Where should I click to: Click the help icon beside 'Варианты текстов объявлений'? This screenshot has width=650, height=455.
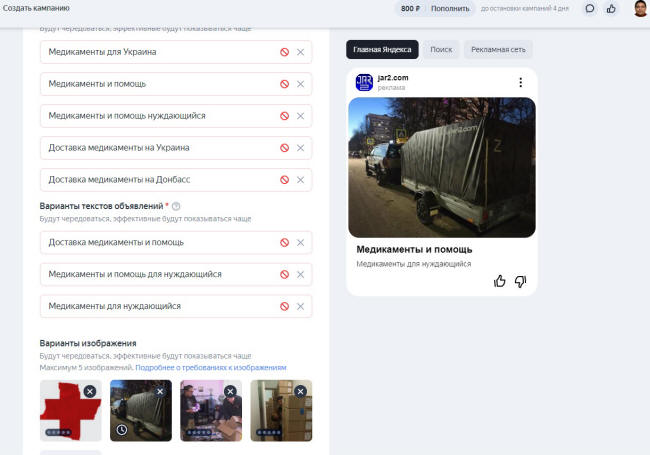tap(176, 206)
